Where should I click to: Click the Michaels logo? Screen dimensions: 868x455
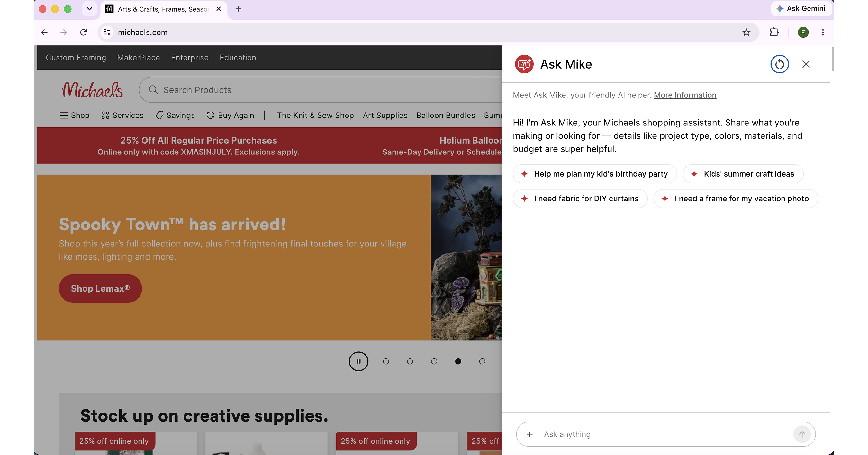tap(92, 90)
